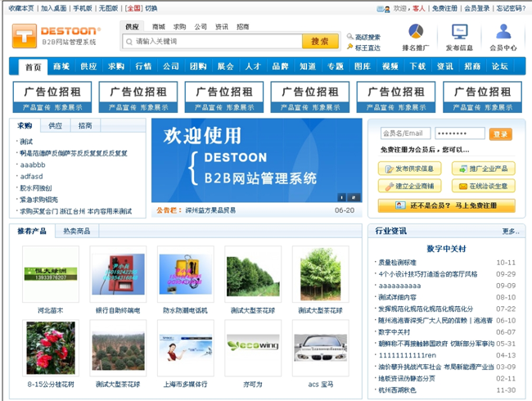
Task: Switch to the 热卖商品 tab
Action: tap(77, 231)
